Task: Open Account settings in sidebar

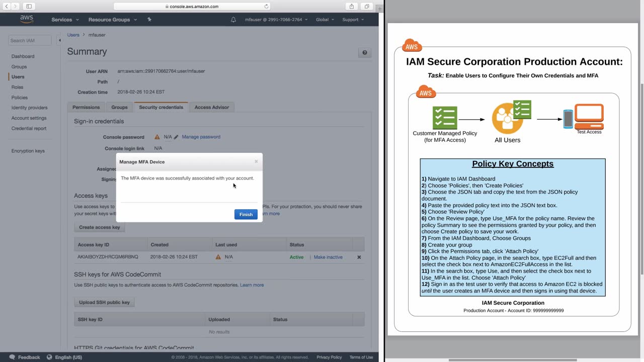Action: [x=29, y=118]
